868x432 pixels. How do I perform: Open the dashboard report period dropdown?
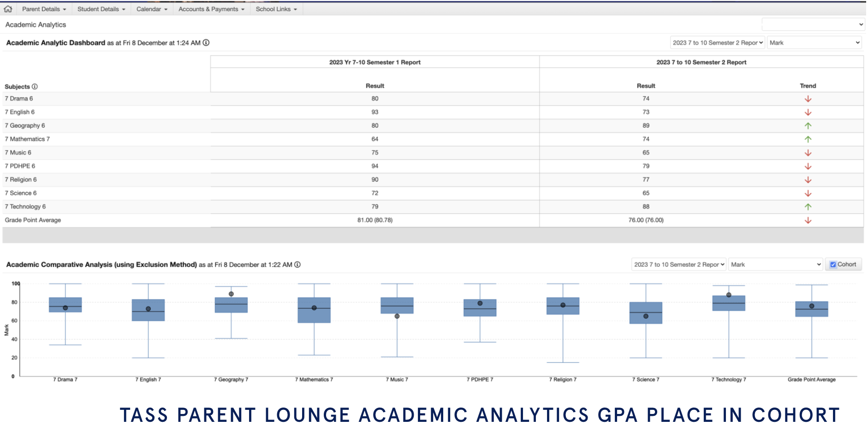(x=717, y=42)
